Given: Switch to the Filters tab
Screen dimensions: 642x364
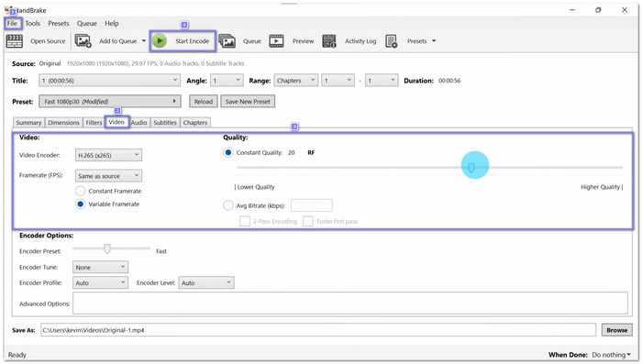Looking at the screenshot, I should 94,123.
